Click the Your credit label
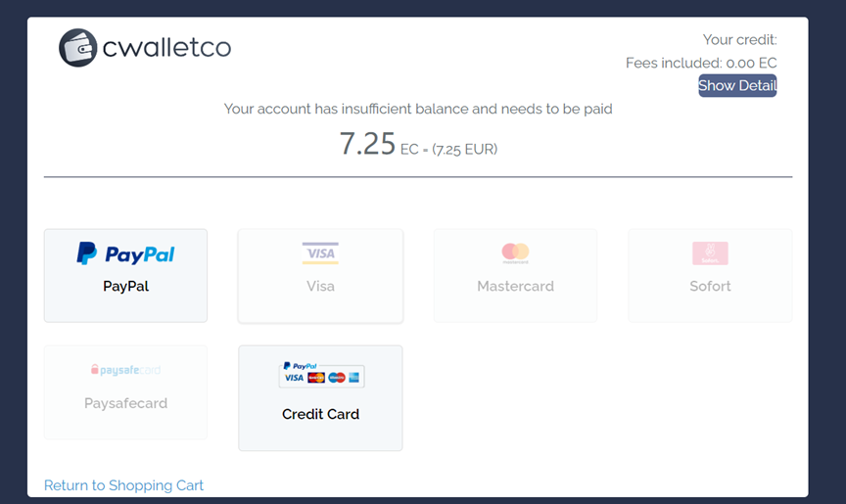The height and width of the screenshot is (504, 846). pos(739,40)
